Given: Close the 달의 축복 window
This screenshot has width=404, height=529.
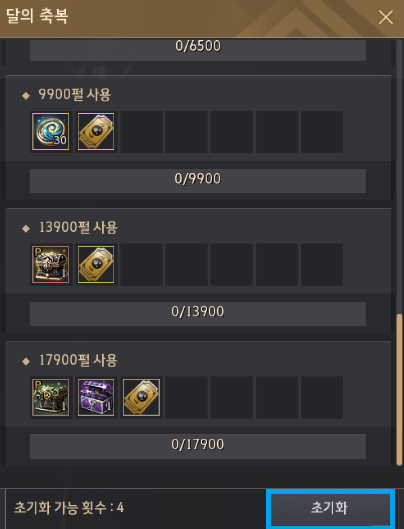Looking at the screenshot, I should tap(385, 17).
